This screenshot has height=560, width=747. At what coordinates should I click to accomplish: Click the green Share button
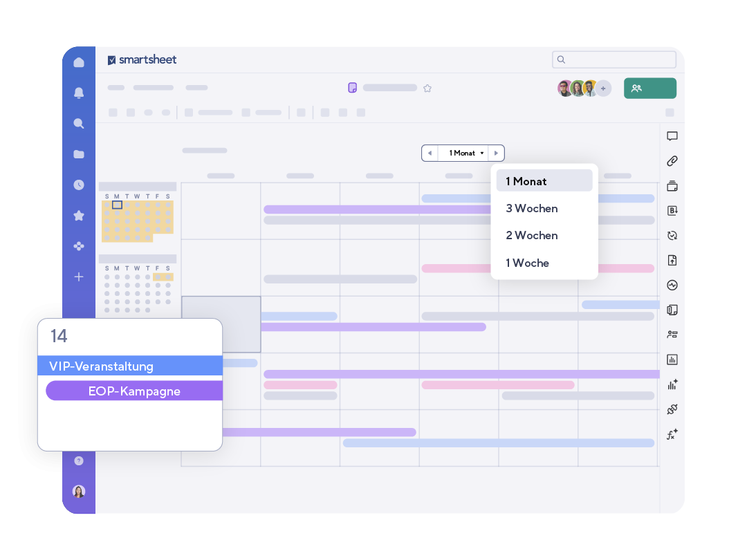[649, 88]
